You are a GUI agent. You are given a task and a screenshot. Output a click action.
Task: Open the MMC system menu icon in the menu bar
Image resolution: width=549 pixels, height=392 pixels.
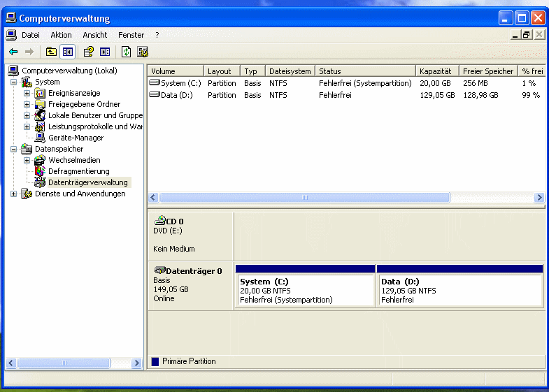tap(11, 35)
